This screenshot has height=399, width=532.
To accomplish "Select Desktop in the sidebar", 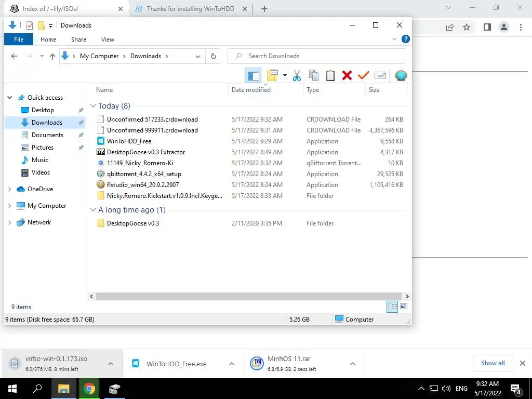I will point(43,110).
